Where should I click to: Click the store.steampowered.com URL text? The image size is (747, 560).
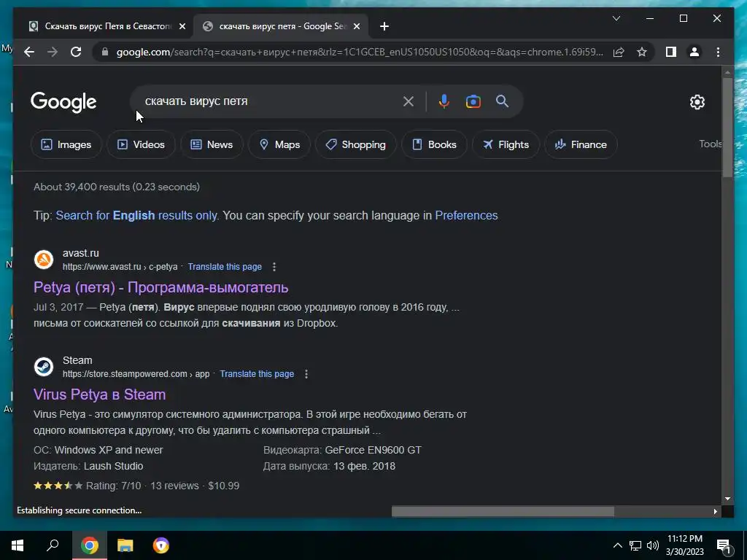136,374
